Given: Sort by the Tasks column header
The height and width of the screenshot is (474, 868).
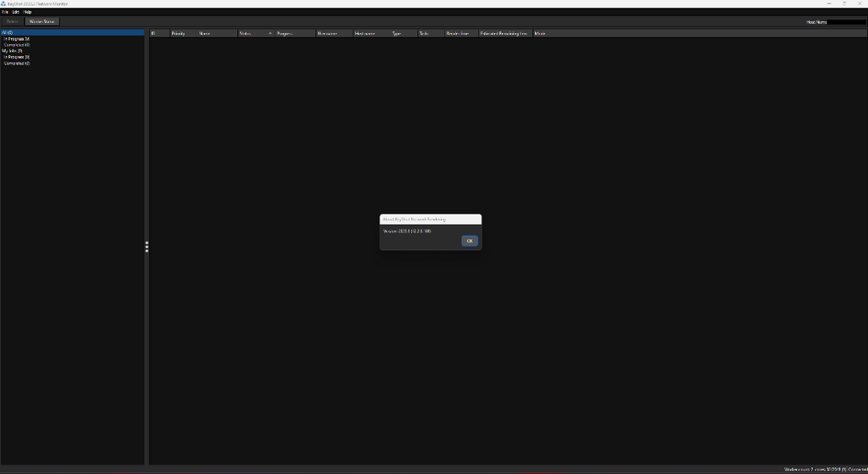Looking at the screenshot, I should coord(431,33).
